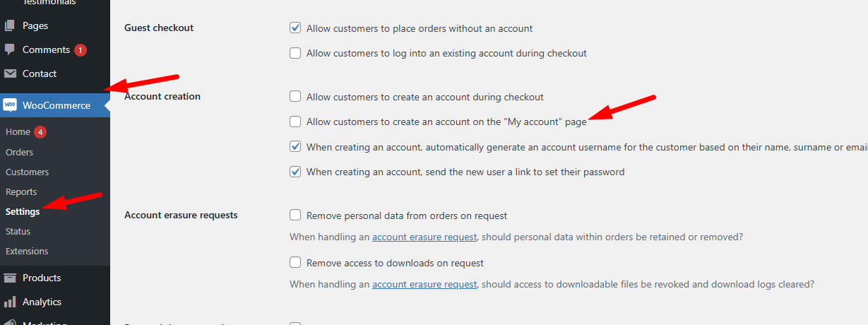
Task: Open the WooCommerce Settings submenu item
Action: point(23,211)
